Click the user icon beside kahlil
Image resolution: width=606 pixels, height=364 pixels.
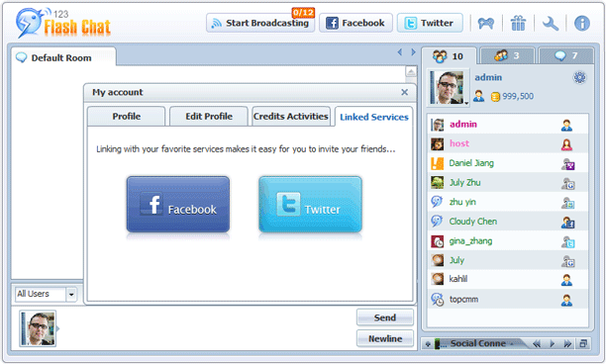click(x=566, y=280)
